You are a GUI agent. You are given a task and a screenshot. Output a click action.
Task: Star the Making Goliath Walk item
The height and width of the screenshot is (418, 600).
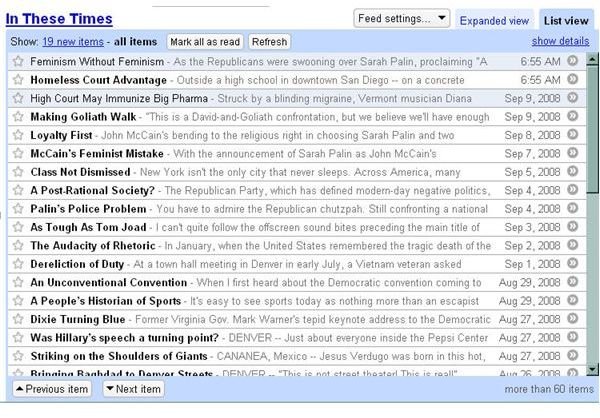(18, 116)
